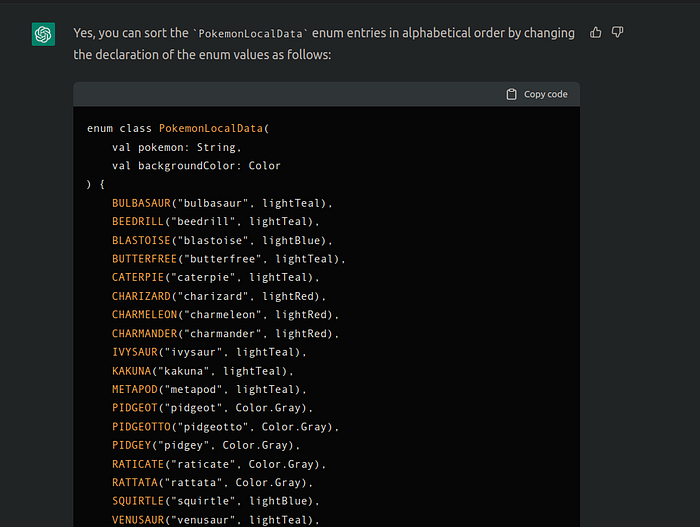Click the CHARMELEON enum entry line
Viewport: 700px width, 527px height.
(x=225, y=315)
